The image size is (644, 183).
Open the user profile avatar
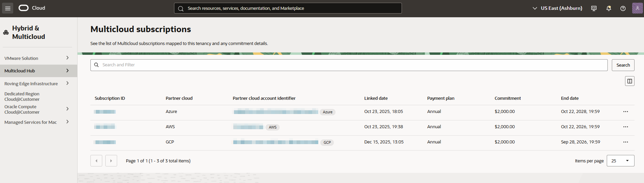point(637,8)
